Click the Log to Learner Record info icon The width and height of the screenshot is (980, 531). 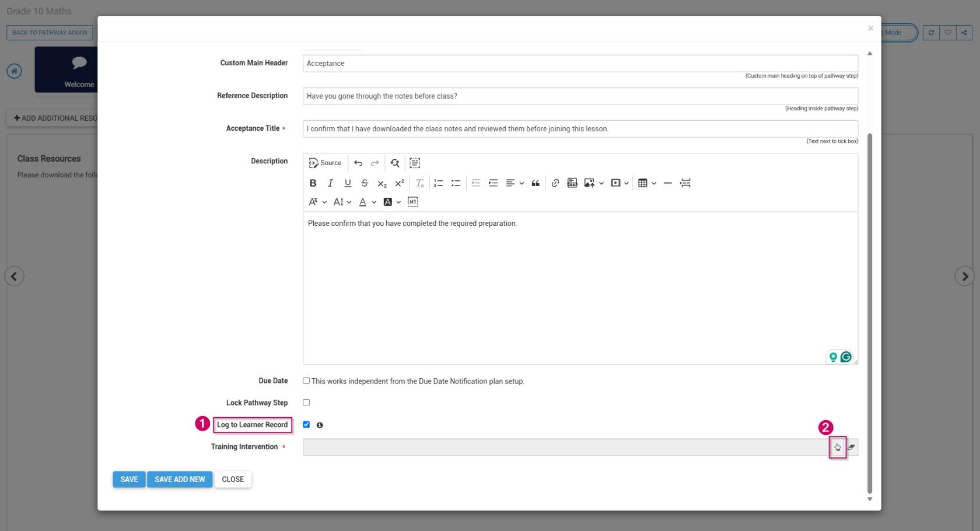click(x=320, y=425)
